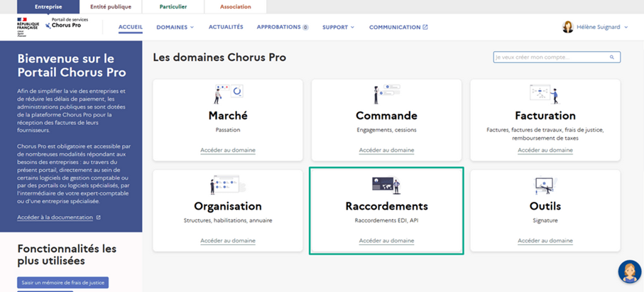Click Fonctionnalités les plus utilisées heading
This screenshot has width=644, height=292.
67,254
